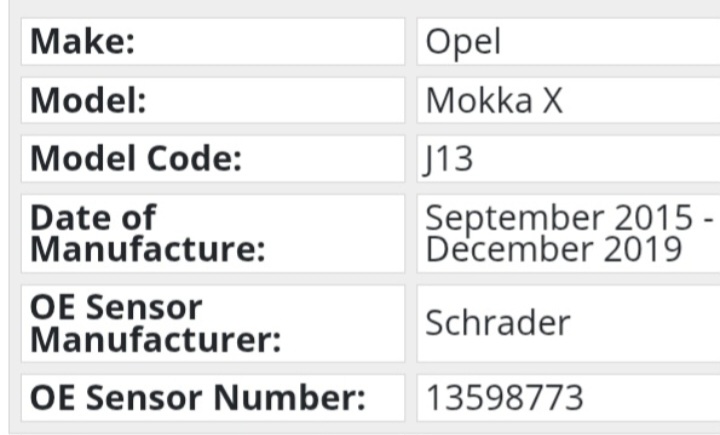Click the word Number: in sensor label
Screen dimensions: 720x435
289,397
